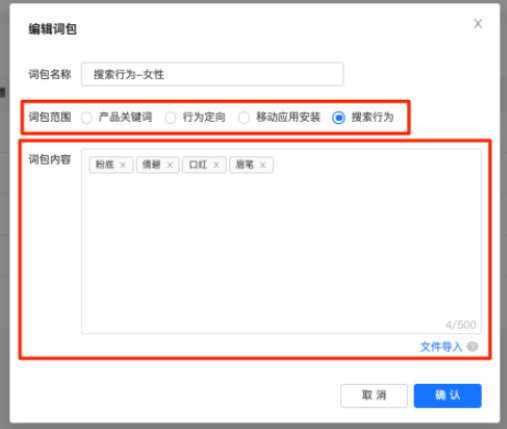The image size is (507, 429).
Task: Click the 4/500 counter text
Action: click(461, 325)
